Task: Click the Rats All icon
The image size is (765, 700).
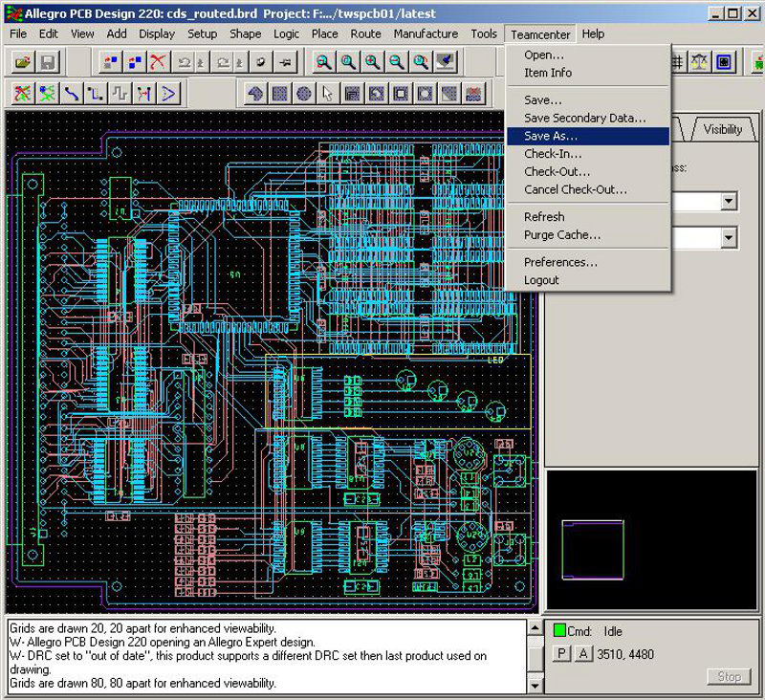Action: pyautogui.click(x=47, y=93)
